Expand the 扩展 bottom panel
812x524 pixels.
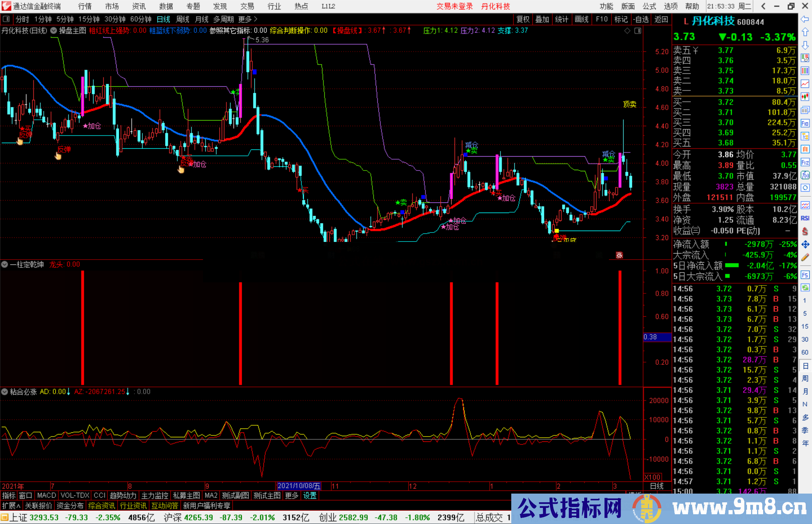pyautogui.click(x=11, y=506)
